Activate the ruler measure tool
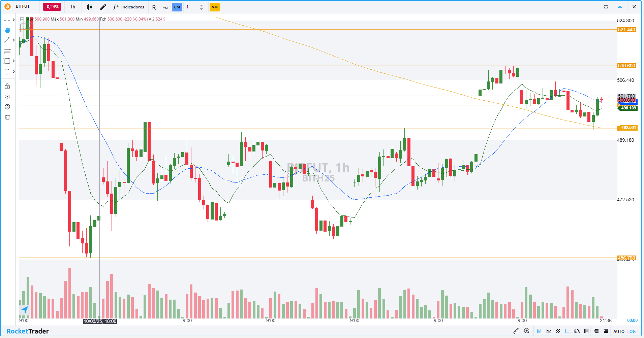This screenshot has height=338, width=644. pos(516,331)
